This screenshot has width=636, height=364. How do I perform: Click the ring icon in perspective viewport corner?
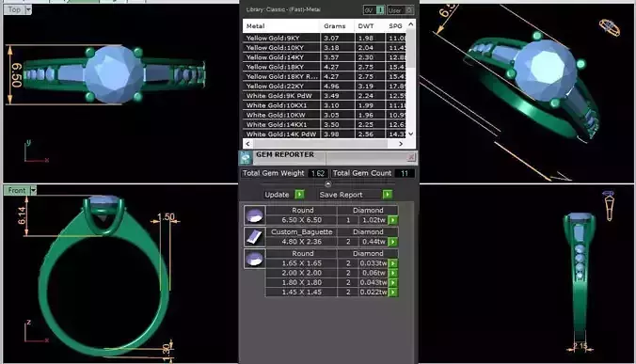pyautogui.click(x=610, y=27)
